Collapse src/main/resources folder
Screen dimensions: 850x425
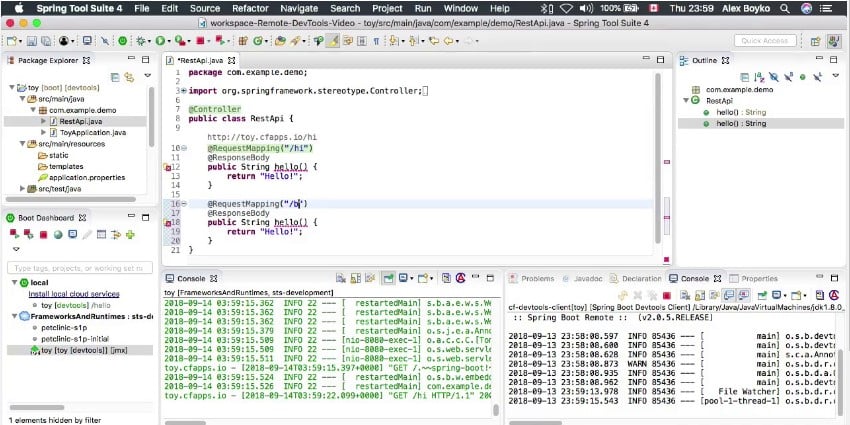pos(22,144)
